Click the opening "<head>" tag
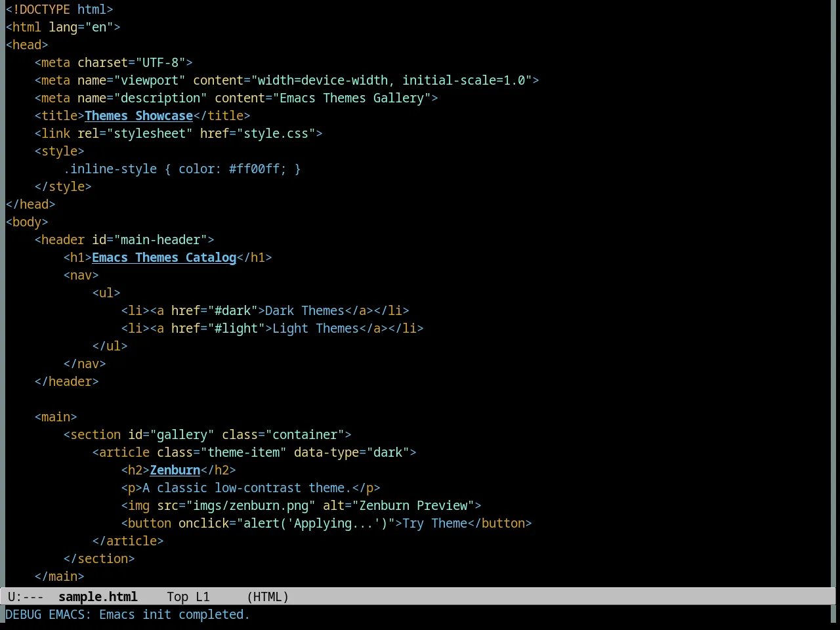The image size is (840, 630). coord(27,45)
